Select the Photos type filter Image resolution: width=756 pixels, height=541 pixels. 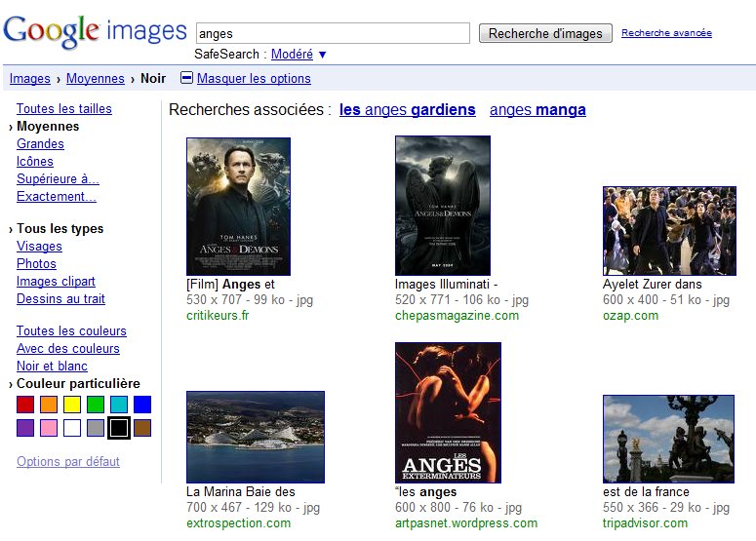pyautogui.click(x=37, y=263)
